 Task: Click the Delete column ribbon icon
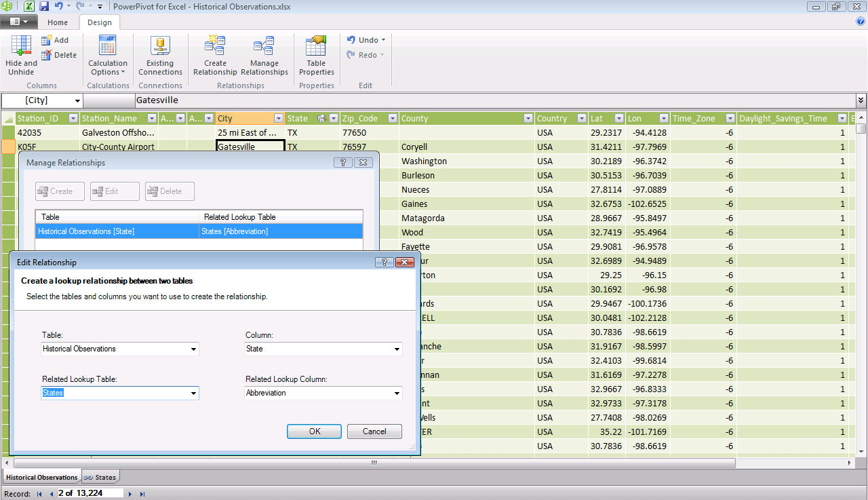point(60,55)
